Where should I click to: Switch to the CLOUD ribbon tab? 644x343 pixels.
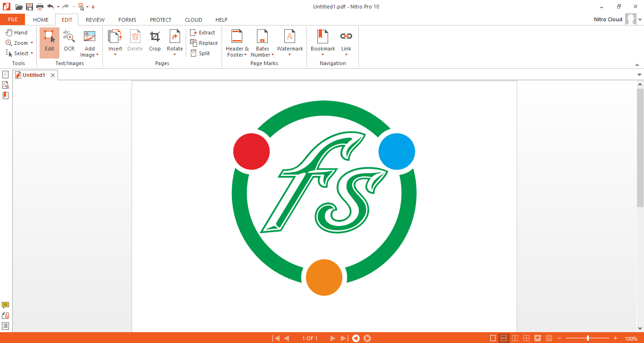pos(193,20)
